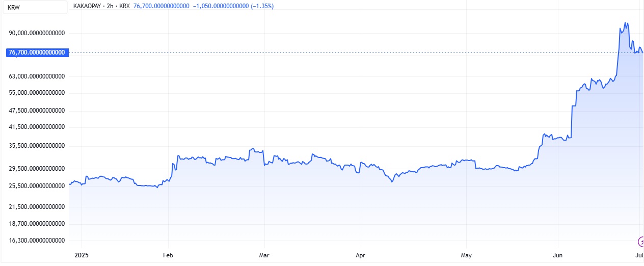Click the 29,500 price axis label
This screenshot has width=644, height=266.
(x=37, y=168)
